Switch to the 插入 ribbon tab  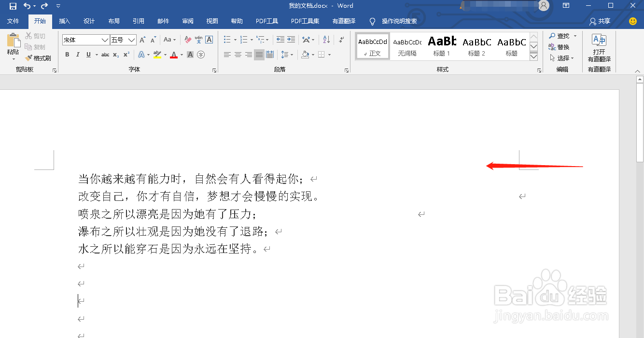tap(64, 21)
